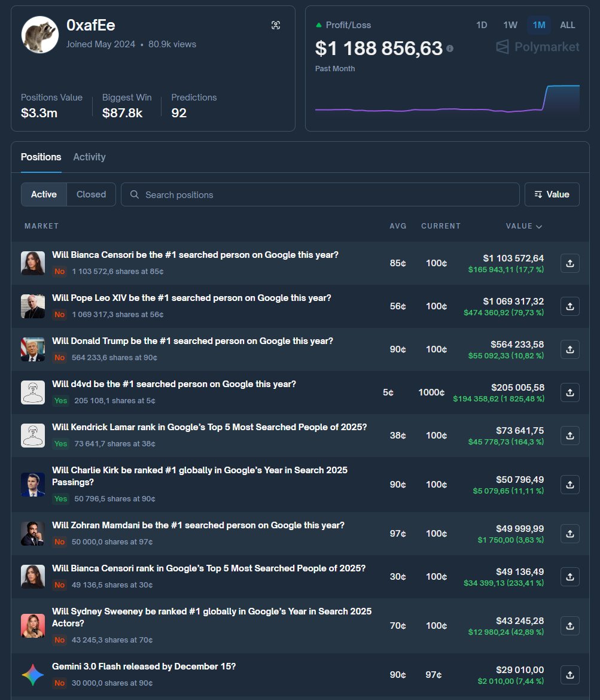Share the Pope Leo XIV position
The height and width of the screenshot is (700, 600).
coord(570,306)
